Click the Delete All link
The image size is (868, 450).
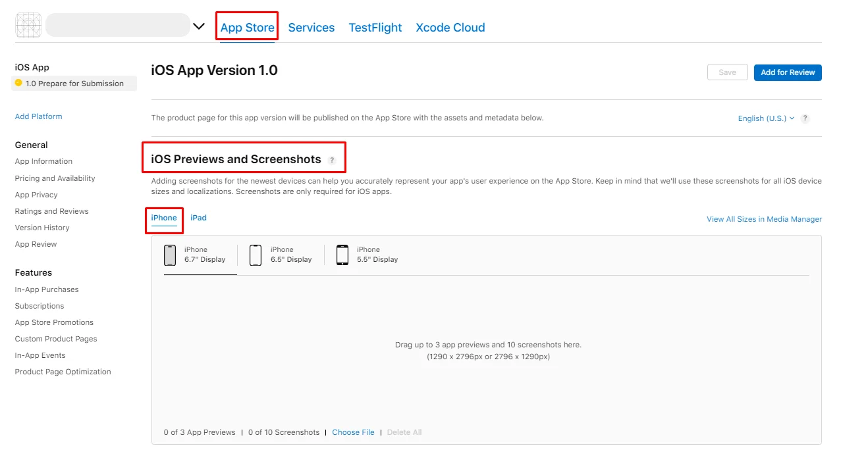[404, 432]
